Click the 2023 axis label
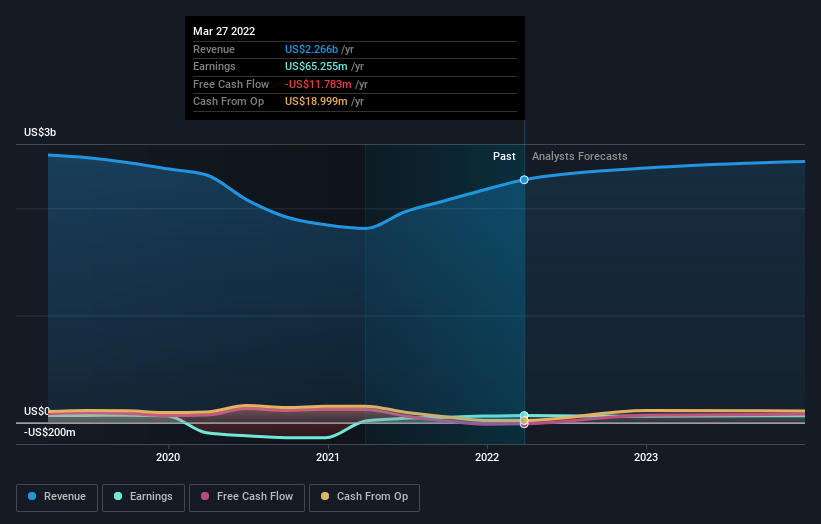 [646, 458]
